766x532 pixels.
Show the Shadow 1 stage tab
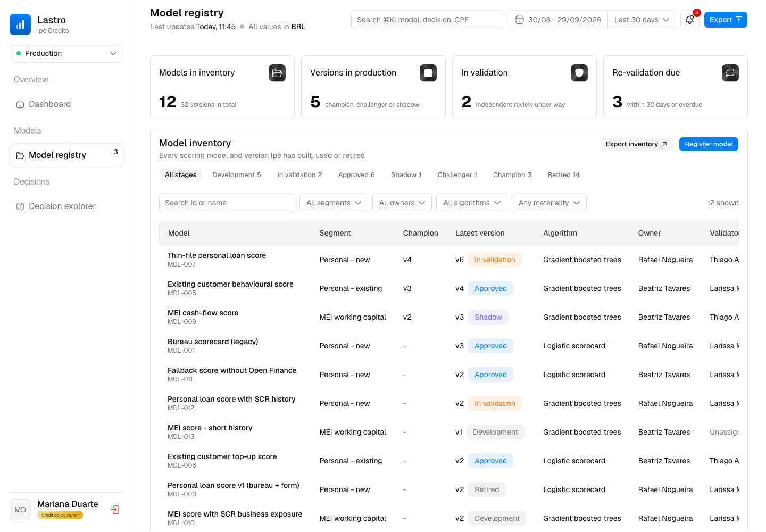[x=406, y=175]
